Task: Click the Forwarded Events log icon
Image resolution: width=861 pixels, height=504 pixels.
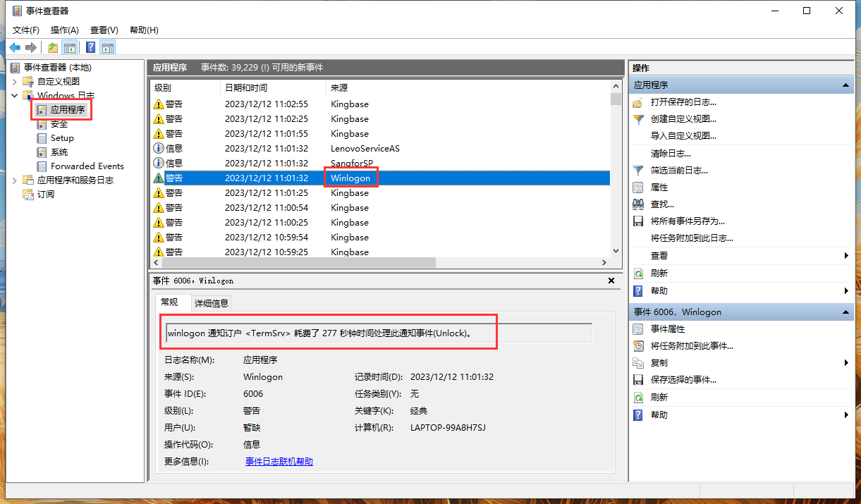Action: tap(42, 166)
